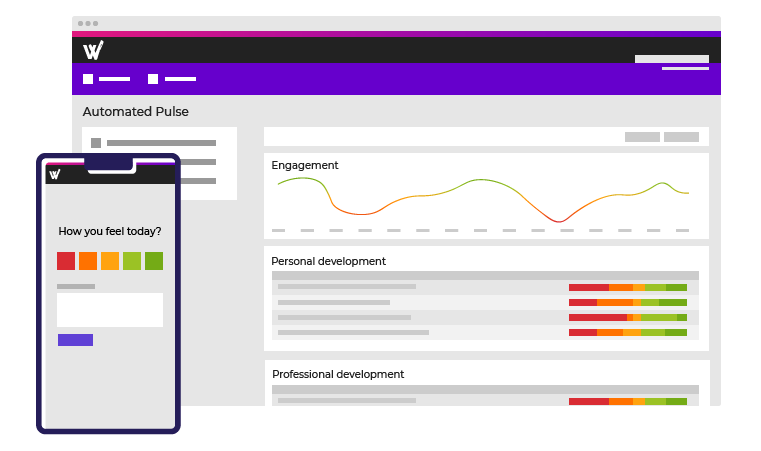Click the first gray filter button above Engagement
Image resolution: width=761 pixels, height=451 pixels.
click(x=642, y=137)
